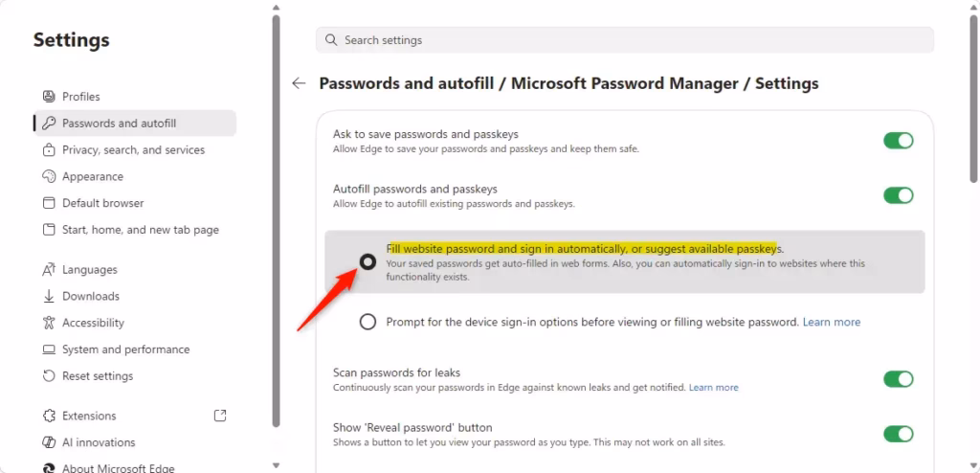This screenshot has width=980, height=473.
Task: Toggle Ask to save passwords and passkeys
Action: 898,141
